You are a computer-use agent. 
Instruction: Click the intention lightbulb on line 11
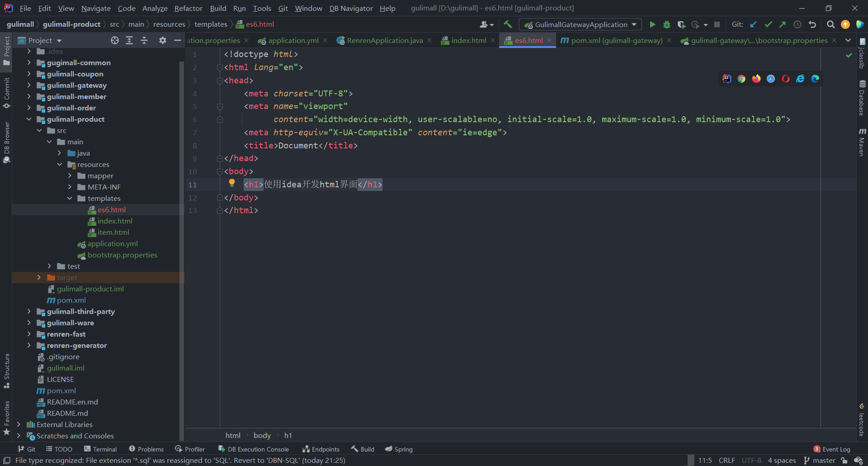(x=232, y=183)
